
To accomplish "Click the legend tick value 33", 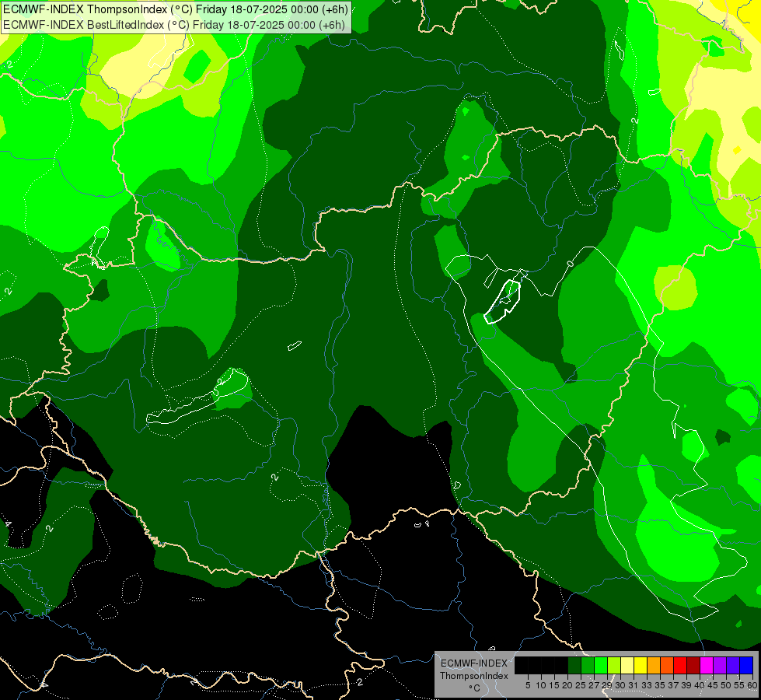I will (647, 685).
